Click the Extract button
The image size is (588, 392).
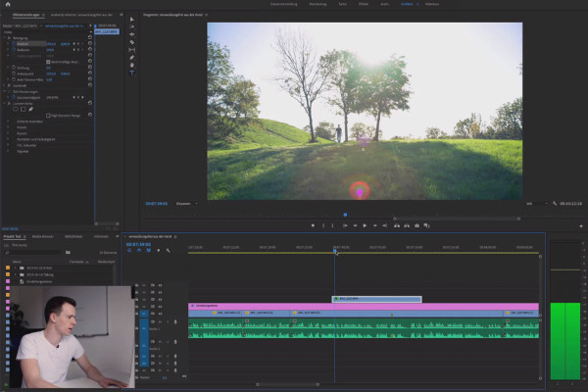(407, 225)
